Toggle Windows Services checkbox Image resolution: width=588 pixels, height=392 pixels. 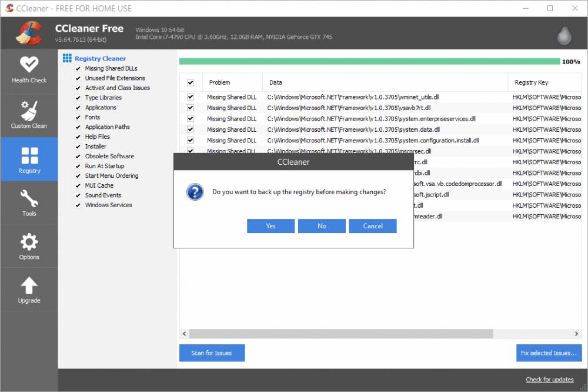click(78, 205)
